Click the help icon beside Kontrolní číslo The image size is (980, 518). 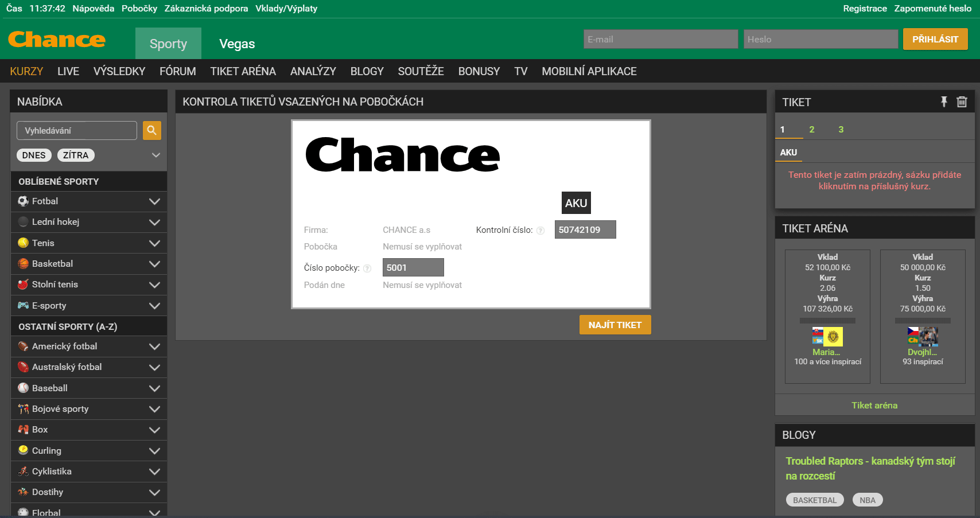540,231
